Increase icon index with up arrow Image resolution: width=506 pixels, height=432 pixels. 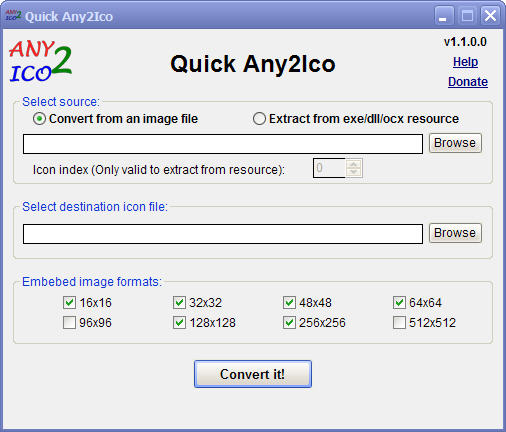(x=354, y=164)
